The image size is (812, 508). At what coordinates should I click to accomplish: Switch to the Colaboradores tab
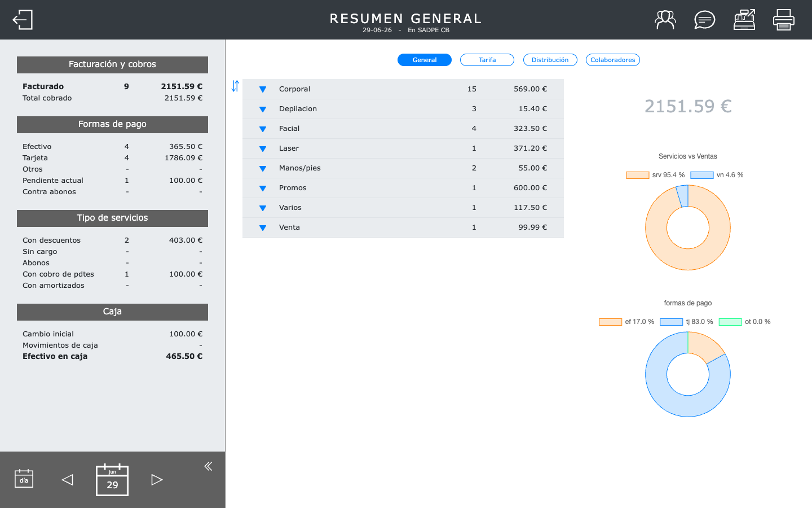[613, 60]
